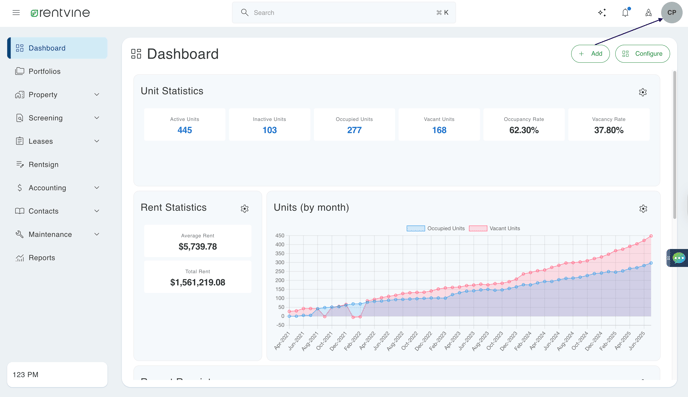This screenshot has height=397, width=688.
Task: Expand the Accounting menu chevron
Action: click(x=97, y=188)
